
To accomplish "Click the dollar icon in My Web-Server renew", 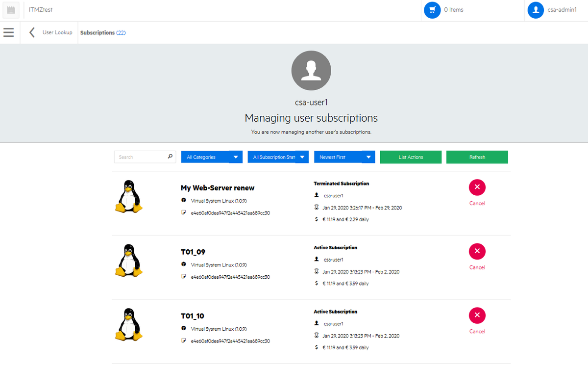I will pyautogui.click(x=317, y=219).
